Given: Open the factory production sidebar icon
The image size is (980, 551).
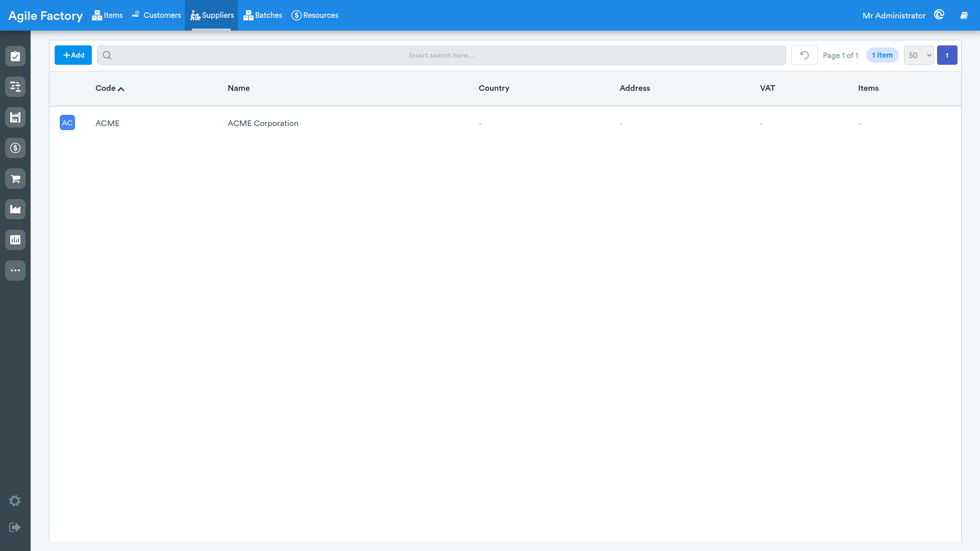Looking at the screenshot, I should (x=15, y=209).
